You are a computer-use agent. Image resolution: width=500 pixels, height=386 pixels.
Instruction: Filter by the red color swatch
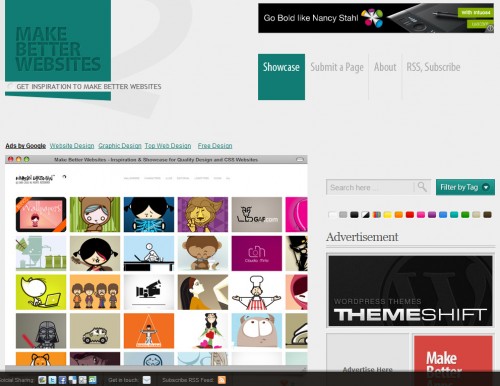click(410, 215)
